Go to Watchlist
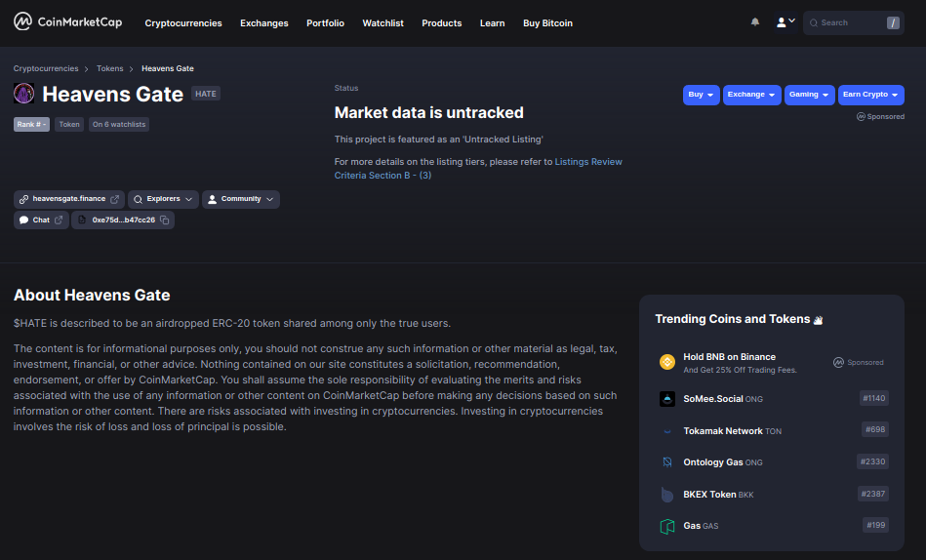 [382, 23]
